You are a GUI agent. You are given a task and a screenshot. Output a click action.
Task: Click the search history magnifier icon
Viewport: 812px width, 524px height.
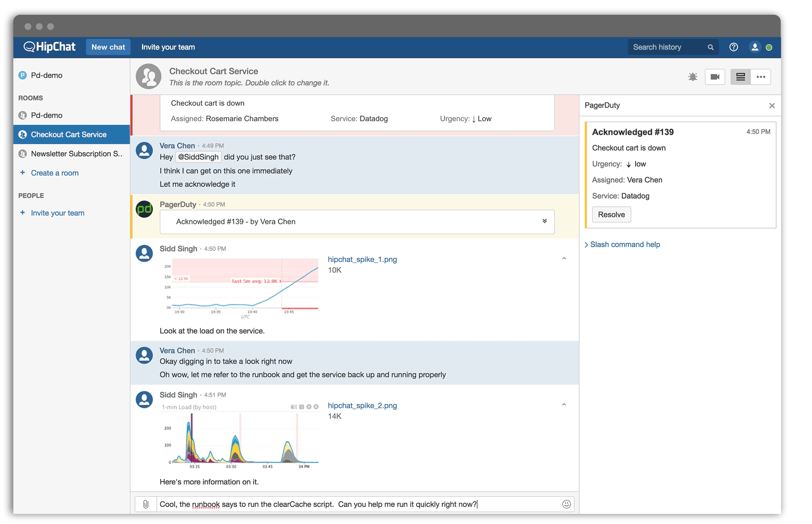point(710,47)
